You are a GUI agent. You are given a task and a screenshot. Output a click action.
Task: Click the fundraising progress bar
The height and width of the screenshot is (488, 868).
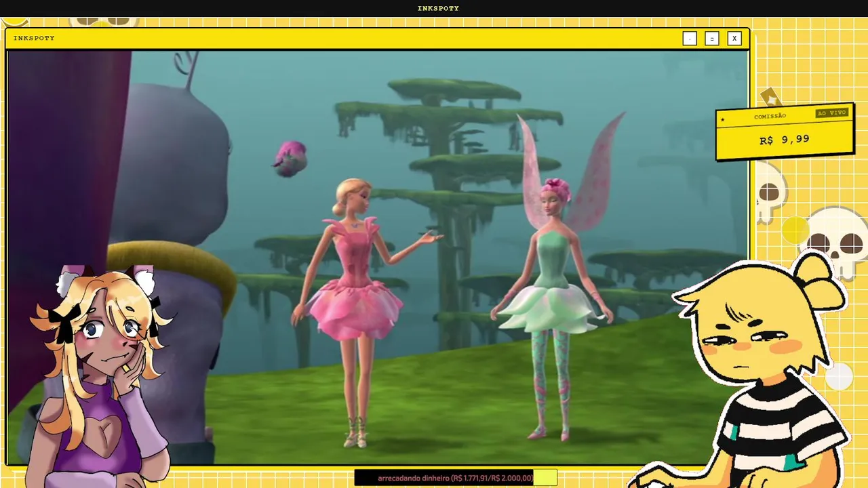456,478
